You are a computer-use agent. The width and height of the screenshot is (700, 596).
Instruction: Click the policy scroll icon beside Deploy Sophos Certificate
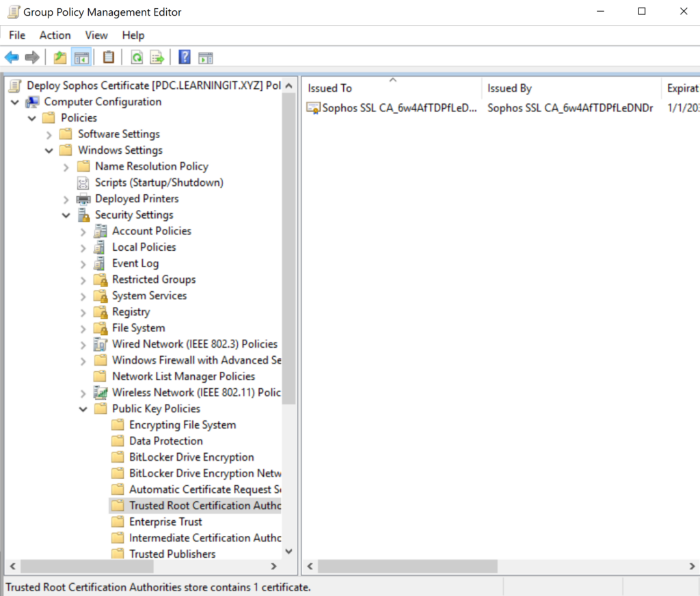coord(15,85)
